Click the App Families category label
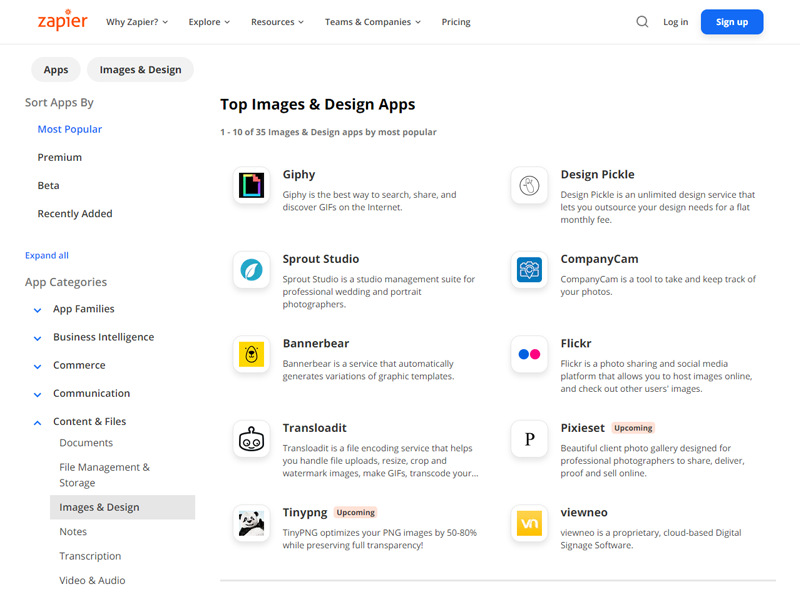The image size is (800, 600). (x=84, y=309)
